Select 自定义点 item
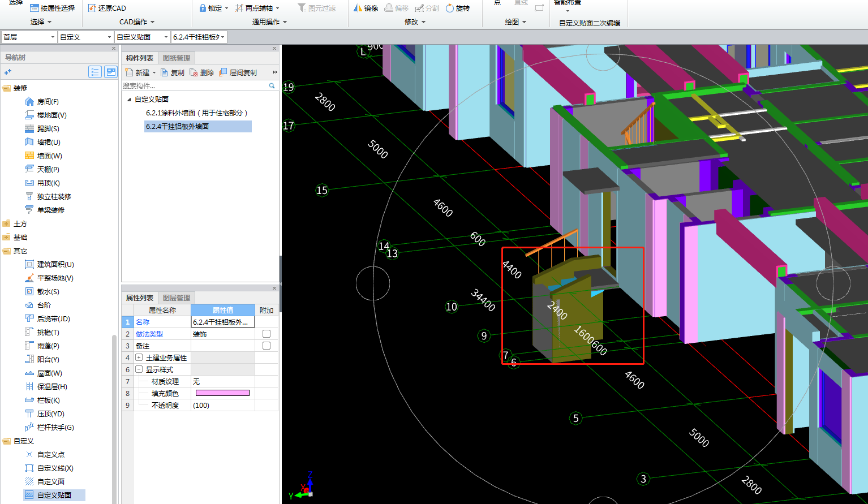Image resolution: width=868 pixels, height=504 pixels. tap(45, 455)
